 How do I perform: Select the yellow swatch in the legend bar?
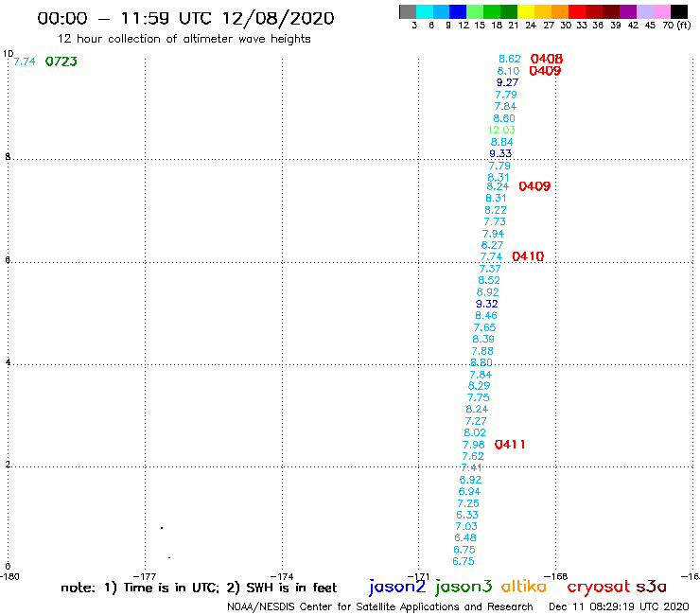526,11
